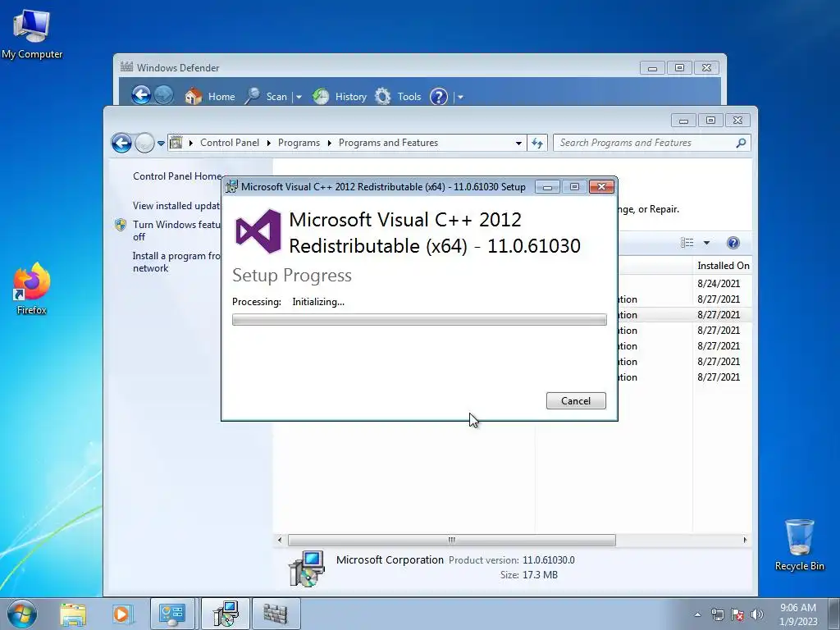The height and width of the screenshot is (630, 840).
Task: Refresh the Programs and Features view
Action: 537,143
